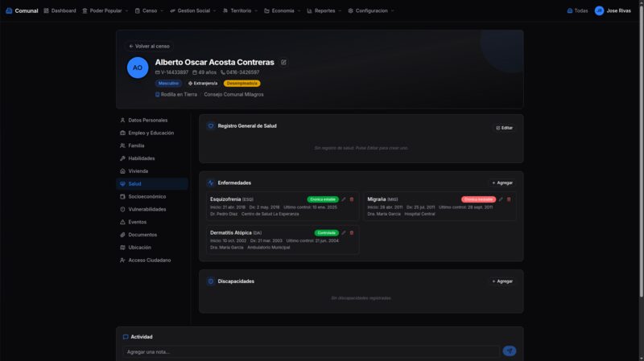Open the Ubicación section
This screenshot has width=644, height=361.
click(152, 248)
